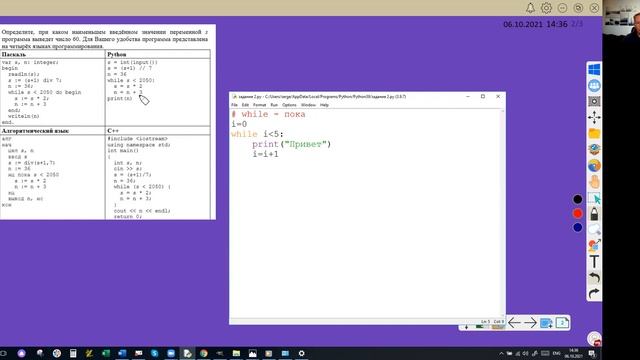Click the '# while - пока' comment line
This screenshot has width=640, height=360.
coord(269,114)
